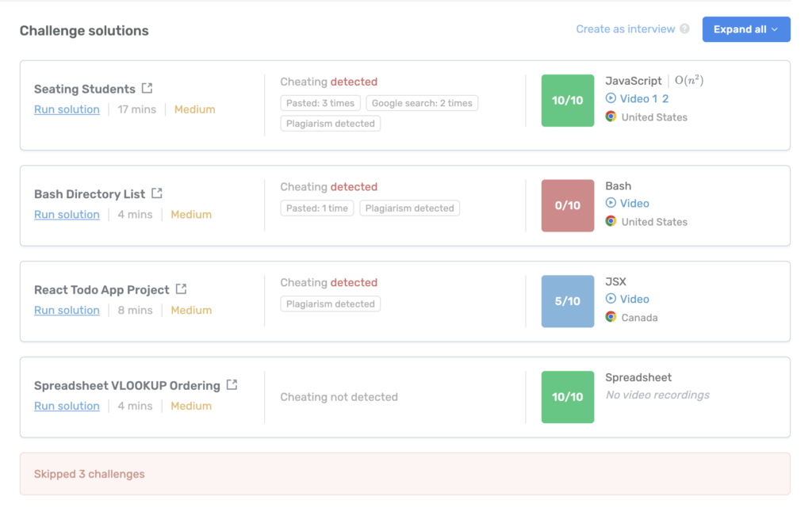Click play icon for JSX video

click(611, 299)
